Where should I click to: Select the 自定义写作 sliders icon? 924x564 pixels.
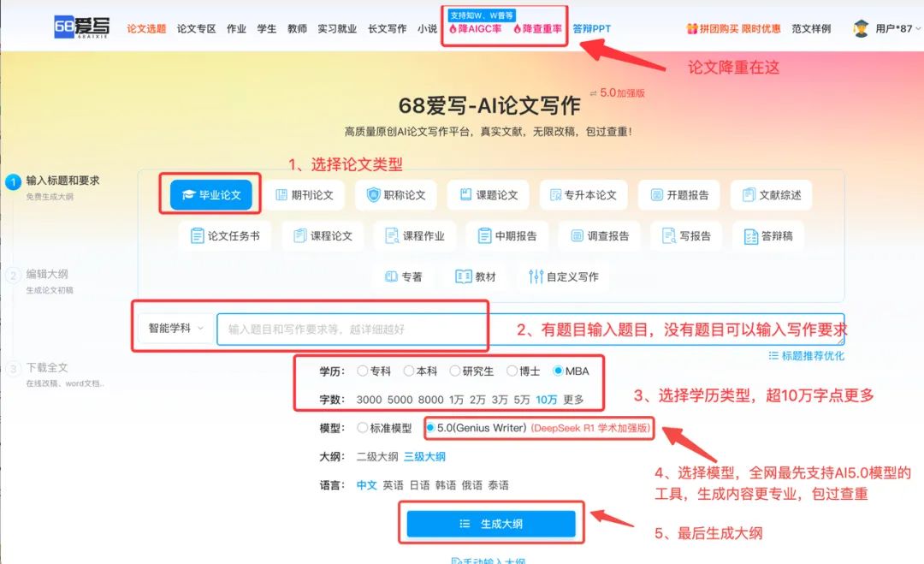click(536, 276)
